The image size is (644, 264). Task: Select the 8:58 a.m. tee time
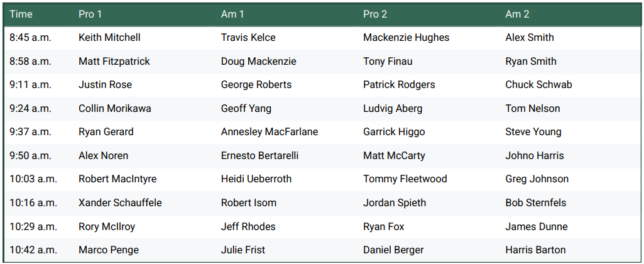tap(30, 62)
